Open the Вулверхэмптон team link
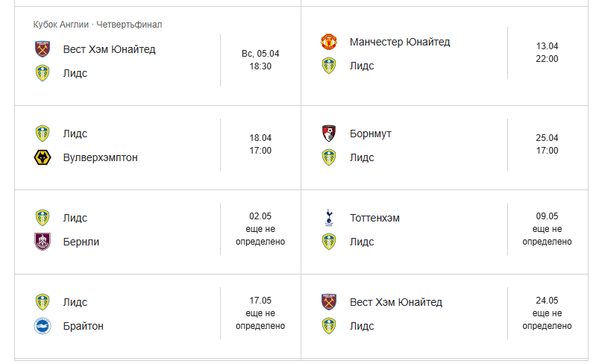The height and width of the screenshot is (364, 596). coord(101,157)
